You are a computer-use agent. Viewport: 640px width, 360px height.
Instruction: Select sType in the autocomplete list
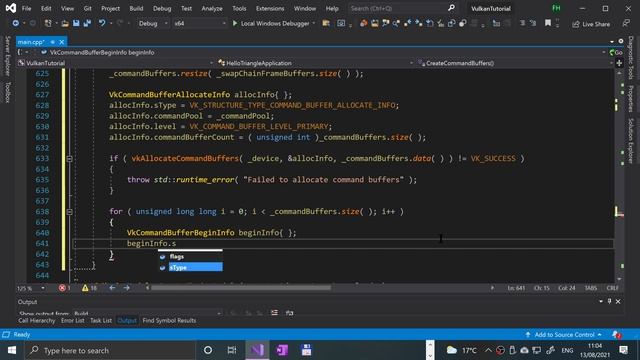190,267
